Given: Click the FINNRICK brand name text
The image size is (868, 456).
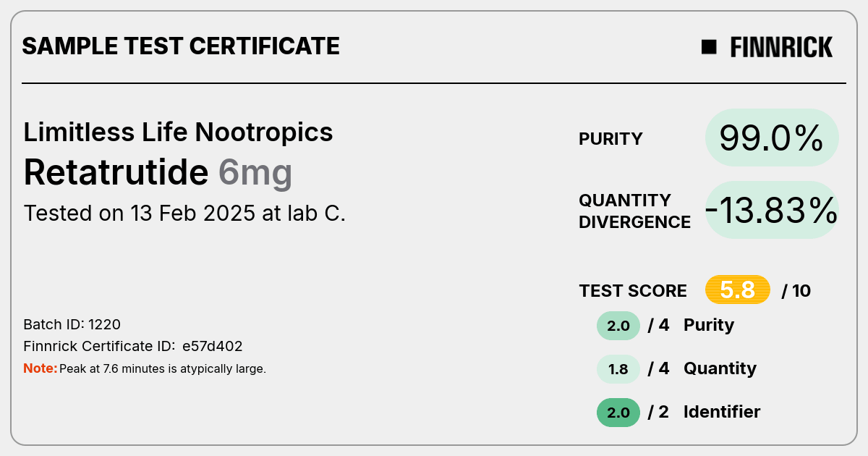Looking at the screenshot, I should 781,47.
